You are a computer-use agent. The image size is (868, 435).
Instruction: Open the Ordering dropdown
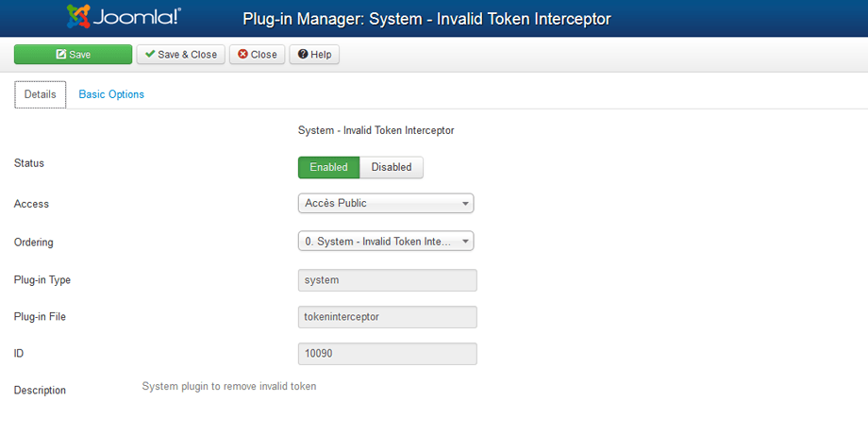(x=385, y=242)
